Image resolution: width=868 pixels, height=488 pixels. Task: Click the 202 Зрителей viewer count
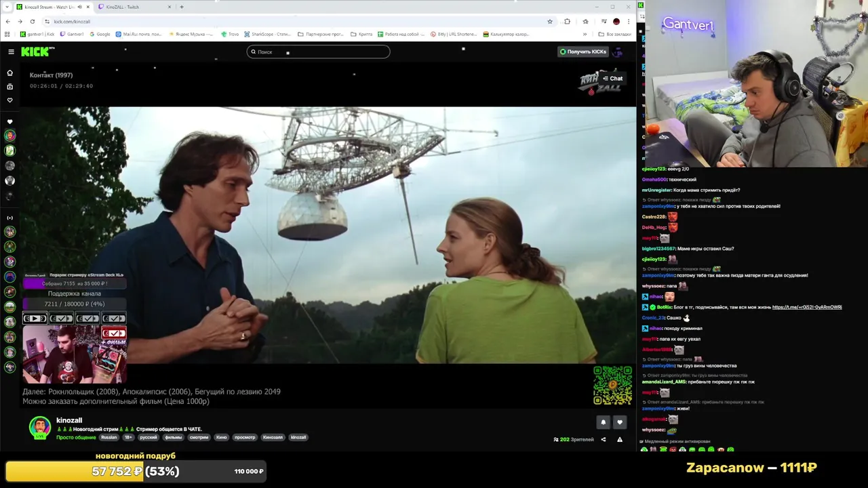point(574,439)
